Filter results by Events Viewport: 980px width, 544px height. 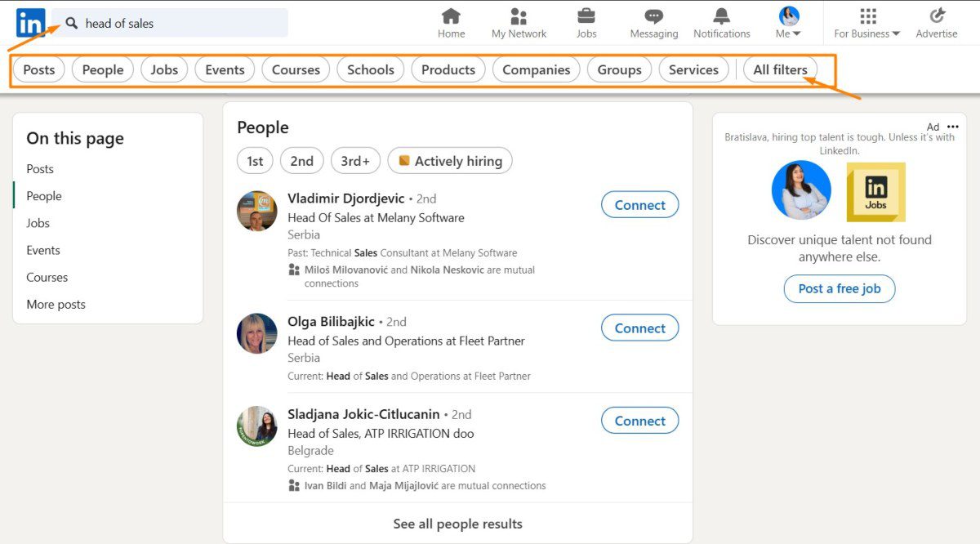[225, 69]
